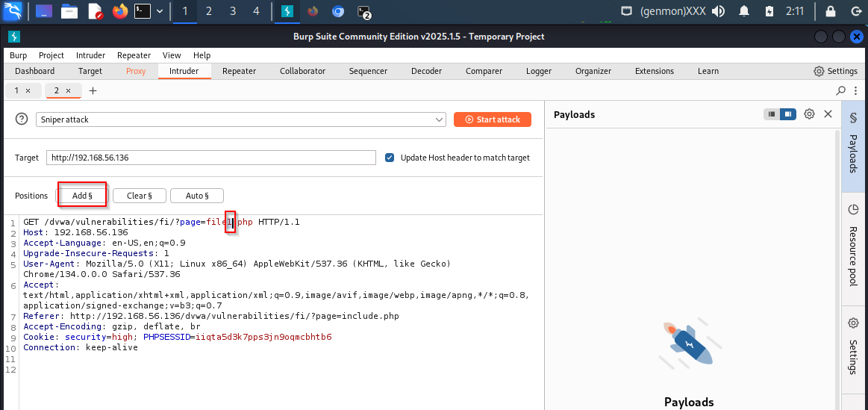The image size is (868, 410).
Task: Click the battery power icon
Action: pyautogui.click(x=769, y=11)
